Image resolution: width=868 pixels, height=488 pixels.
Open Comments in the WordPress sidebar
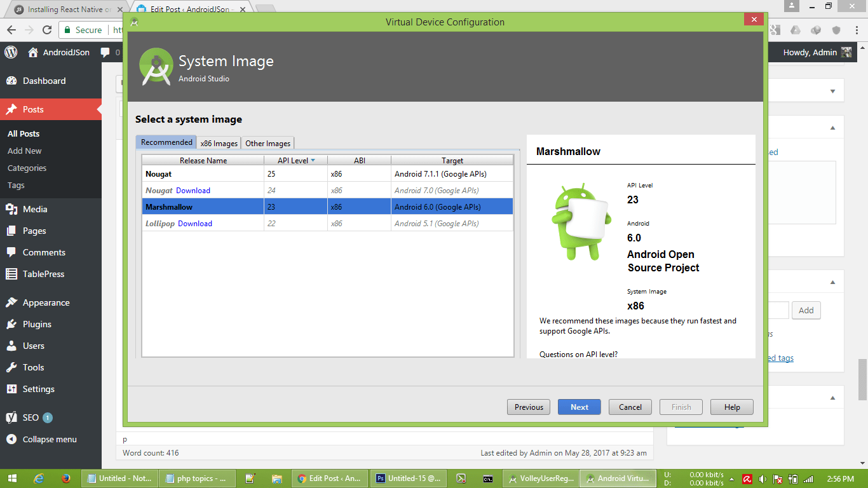coord(44,252)
